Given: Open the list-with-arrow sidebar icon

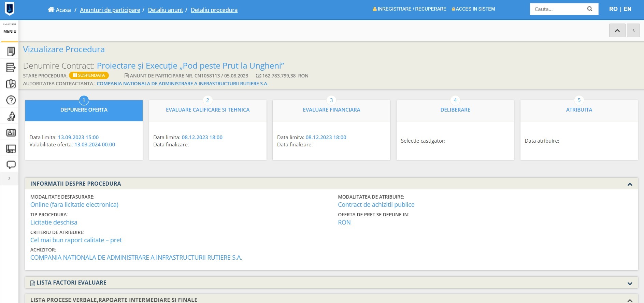Looking at the screenshot, I should coord(11,68).
